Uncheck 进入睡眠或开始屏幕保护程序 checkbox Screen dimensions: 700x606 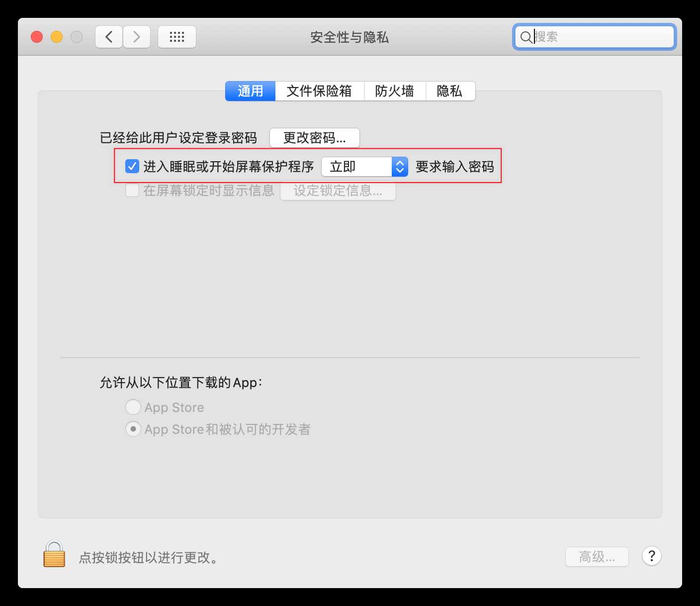[x=132, y=166]
